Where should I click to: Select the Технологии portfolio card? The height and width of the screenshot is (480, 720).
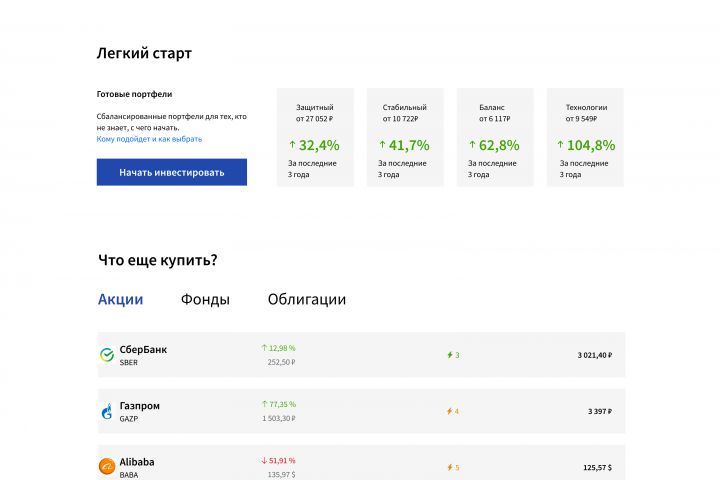pos(585,137)
